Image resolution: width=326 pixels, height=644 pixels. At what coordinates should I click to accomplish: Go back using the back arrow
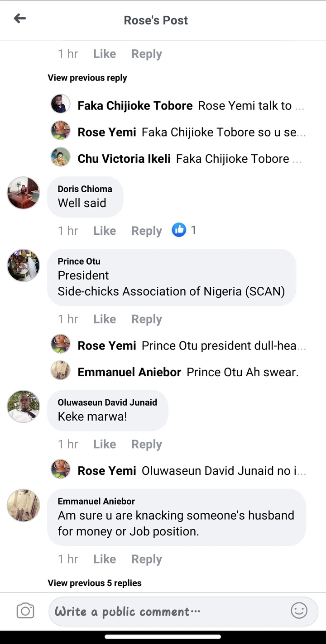point(20,19)
